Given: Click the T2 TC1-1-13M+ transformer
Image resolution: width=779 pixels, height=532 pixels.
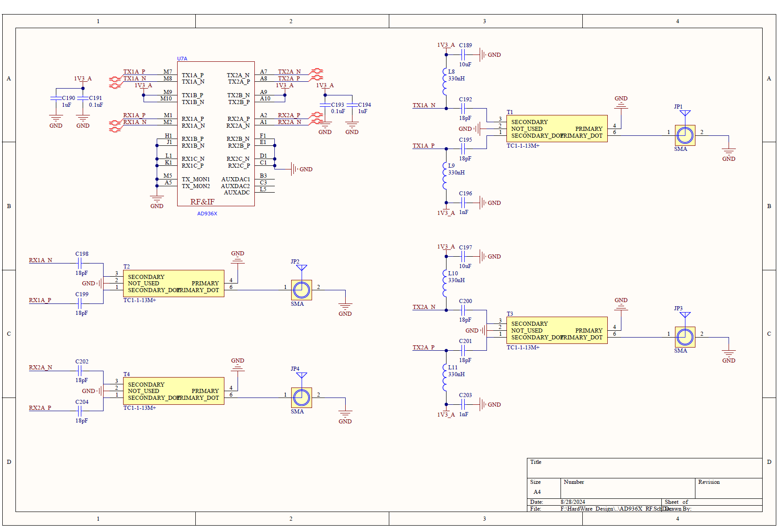Looking at the screenshot, I should click(x=174, y=283).
